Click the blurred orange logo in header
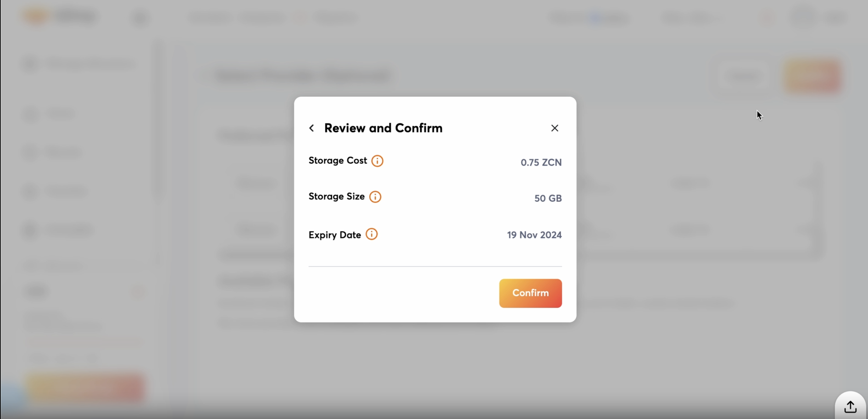Screen dimensions: 868x419 point(36,16)
